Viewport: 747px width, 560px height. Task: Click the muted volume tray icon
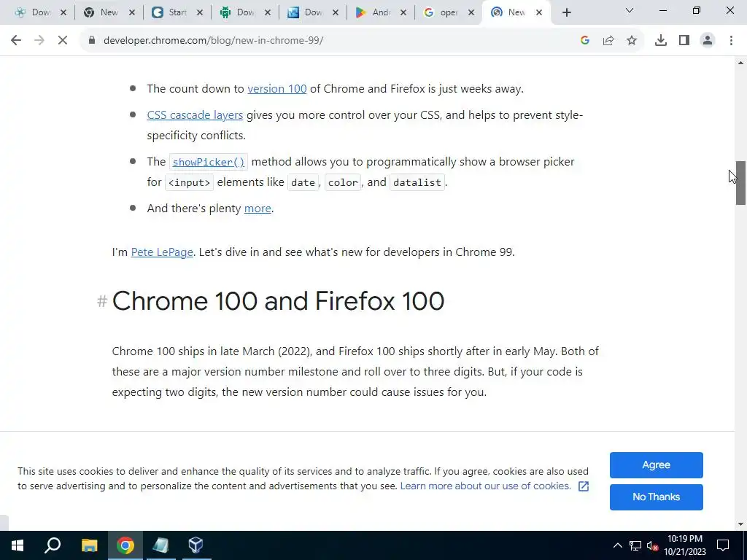click(653, 545)
